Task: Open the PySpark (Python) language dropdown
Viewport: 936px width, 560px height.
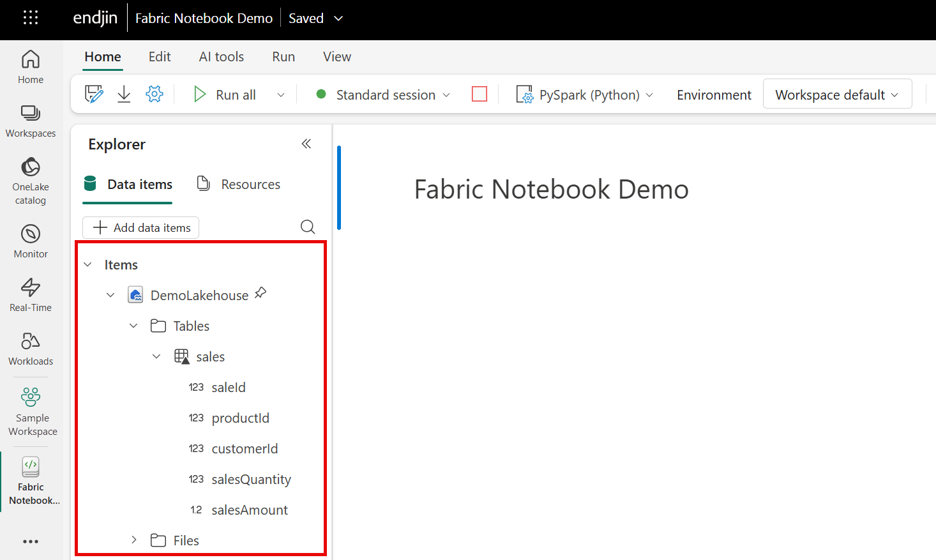Action: click(585, 95)
